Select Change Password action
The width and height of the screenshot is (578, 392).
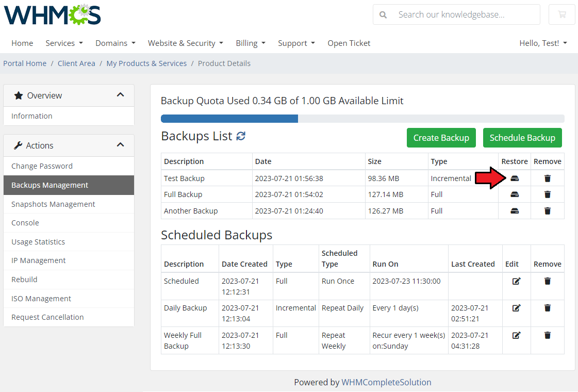[69, 166]
